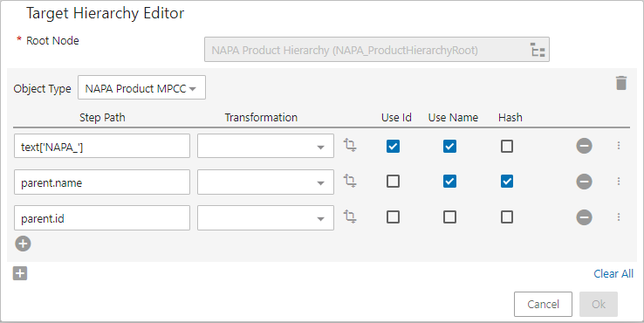The height and width of the screenshot is (323, 644).
Task: Focus the parent.name step path field
Action: [x=102, y=182]
